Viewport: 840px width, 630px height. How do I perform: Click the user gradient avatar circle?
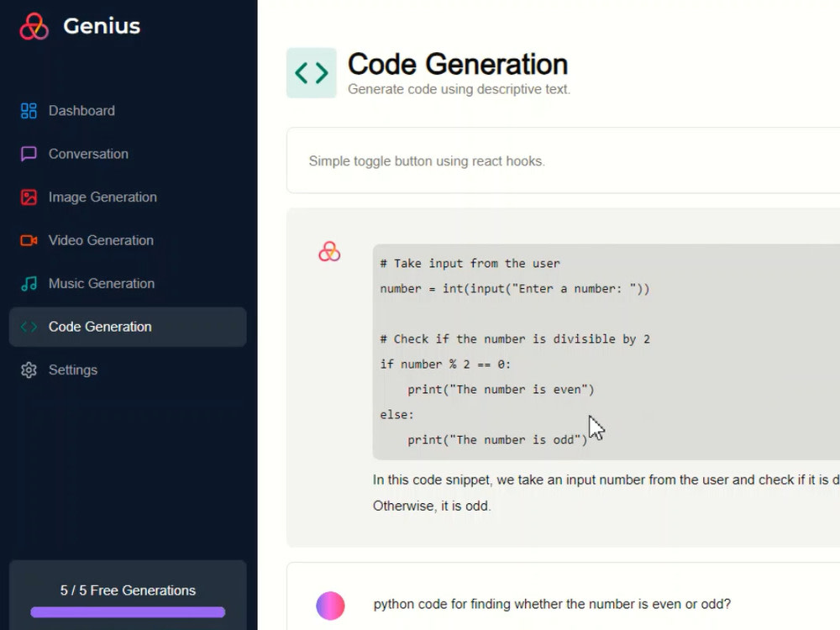pos(330,606)
